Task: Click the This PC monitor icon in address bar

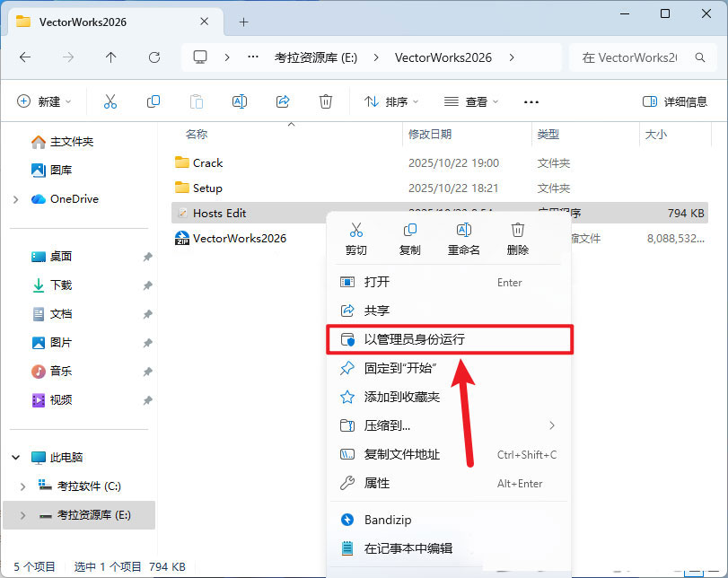Action: click(x=200, y=57)
